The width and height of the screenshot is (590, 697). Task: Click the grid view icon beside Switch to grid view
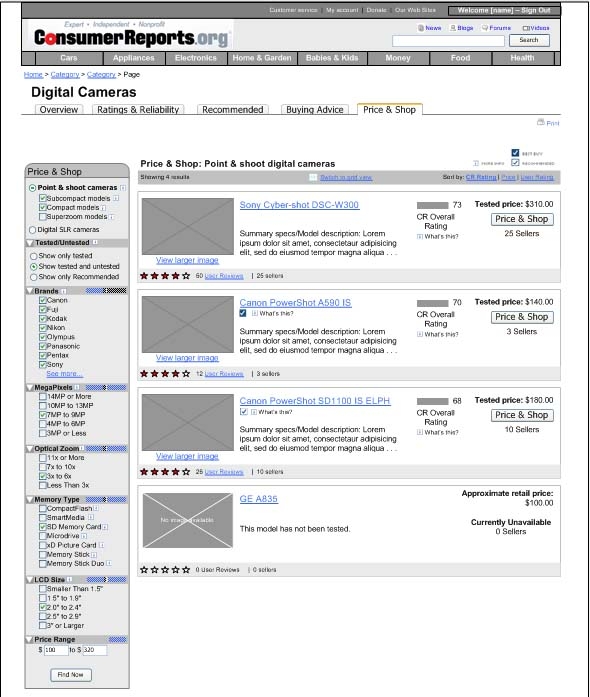tap(313, 177)
